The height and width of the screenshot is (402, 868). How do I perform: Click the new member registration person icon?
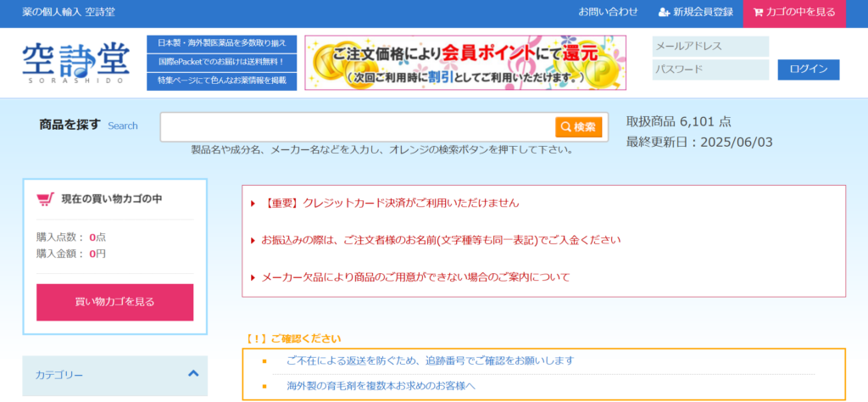point(664,12)
